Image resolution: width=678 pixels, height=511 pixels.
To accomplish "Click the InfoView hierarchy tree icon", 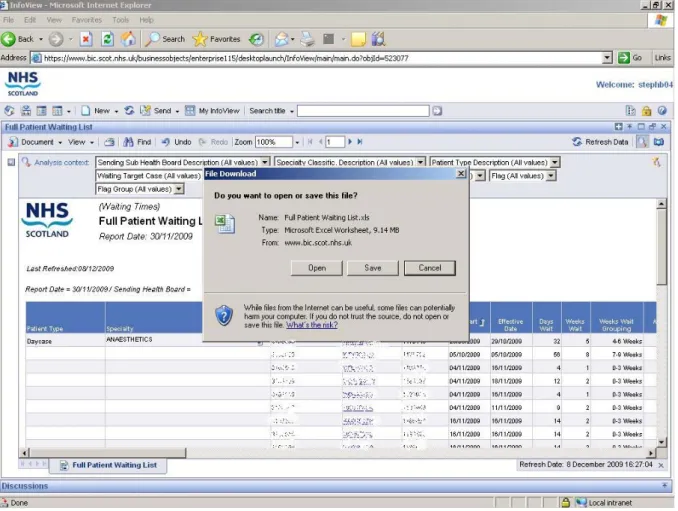I will 26,111.
